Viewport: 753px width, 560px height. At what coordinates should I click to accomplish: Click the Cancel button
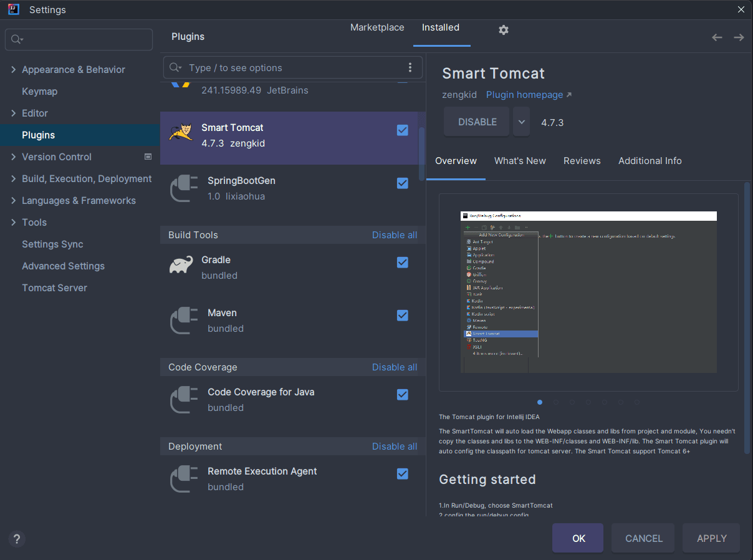tap(644, 538)
